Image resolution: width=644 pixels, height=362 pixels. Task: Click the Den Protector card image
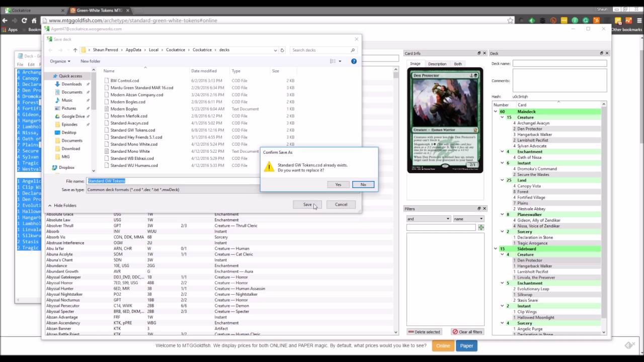tap(445, 120)
